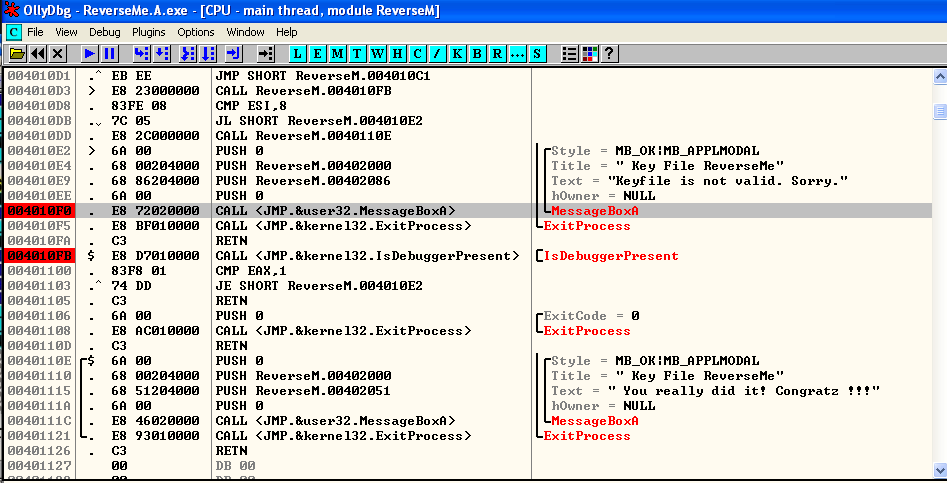Select breakpoint address 004010FB
The image size is (947, 483).
(40, 256)
